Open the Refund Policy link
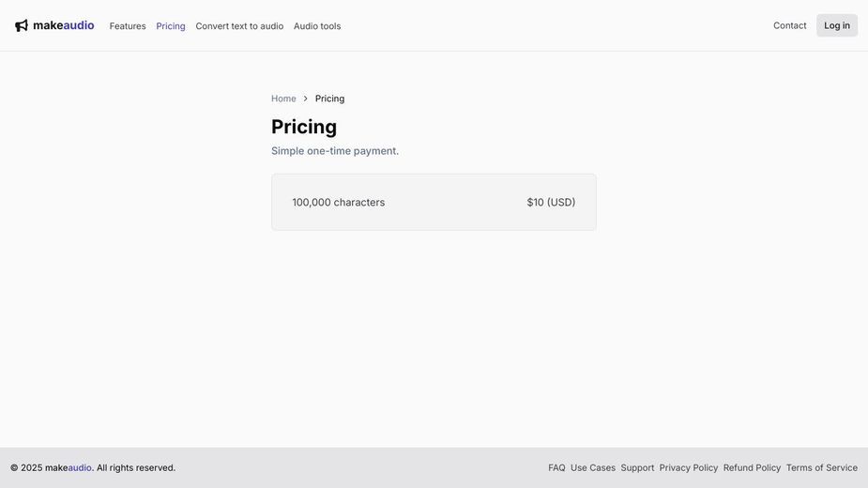 tap(752, 467)
